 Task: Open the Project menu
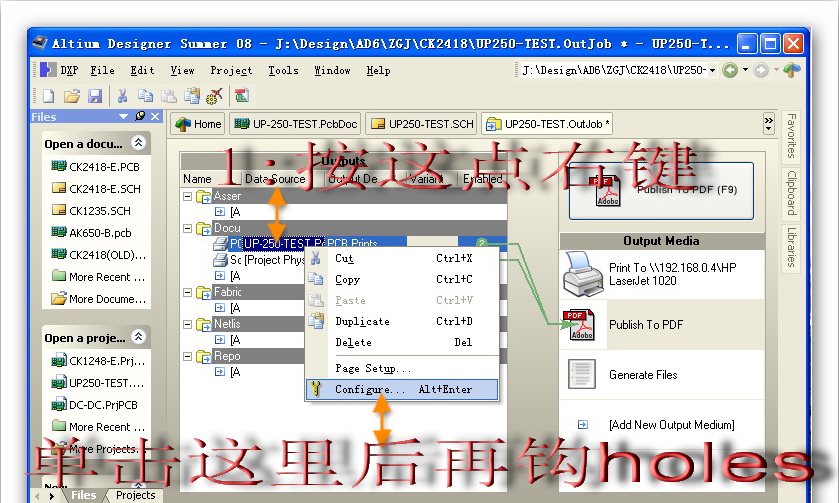pyautogui.click(x=231, y=71)
